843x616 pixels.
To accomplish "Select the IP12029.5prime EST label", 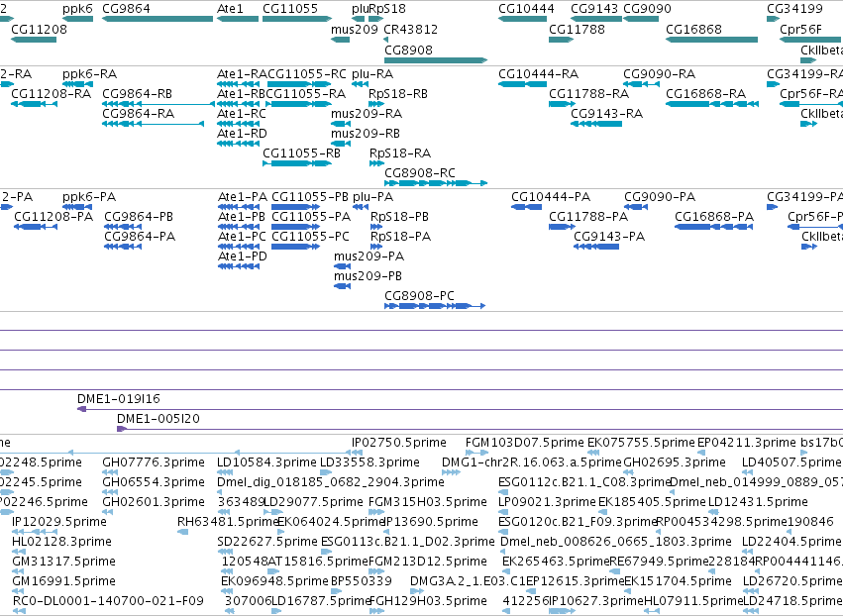I will (59, 522).
